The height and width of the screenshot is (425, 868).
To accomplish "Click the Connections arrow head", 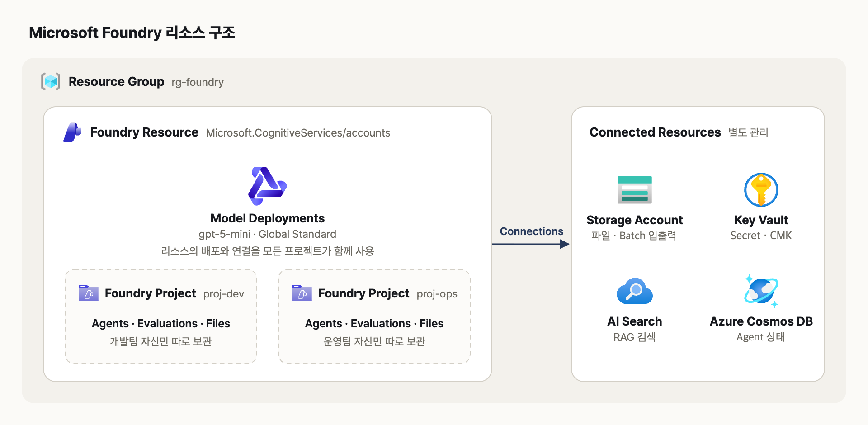I will click(564, 244).
